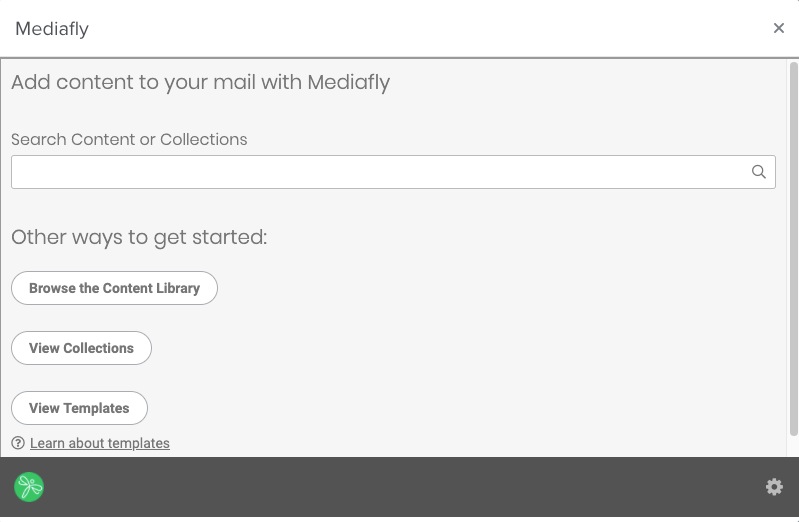Image resolution: width=799 pixels, height=522 pixels.
Task: Close the Mediafly dialog
Action: 779,28
